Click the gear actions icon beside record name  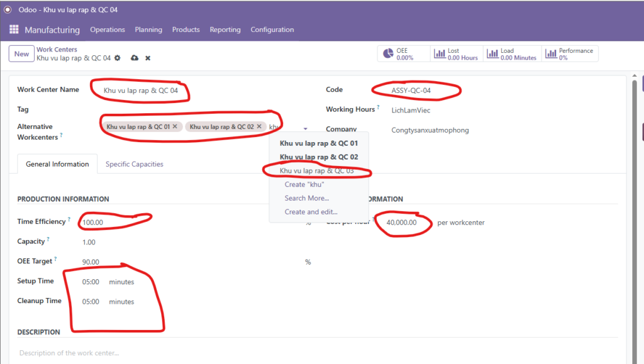coord(117,58)
